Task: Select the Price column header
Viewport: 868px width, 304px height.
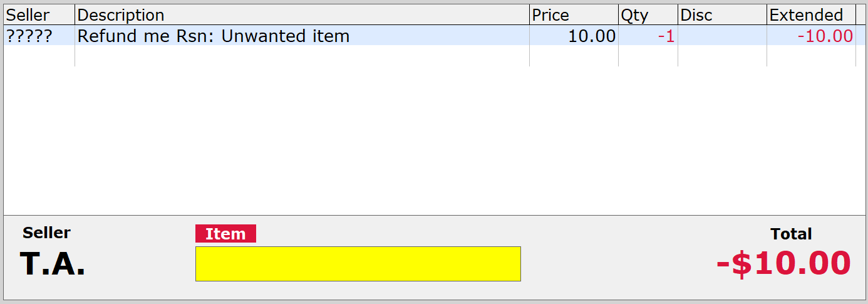Action: coord(573,15)
